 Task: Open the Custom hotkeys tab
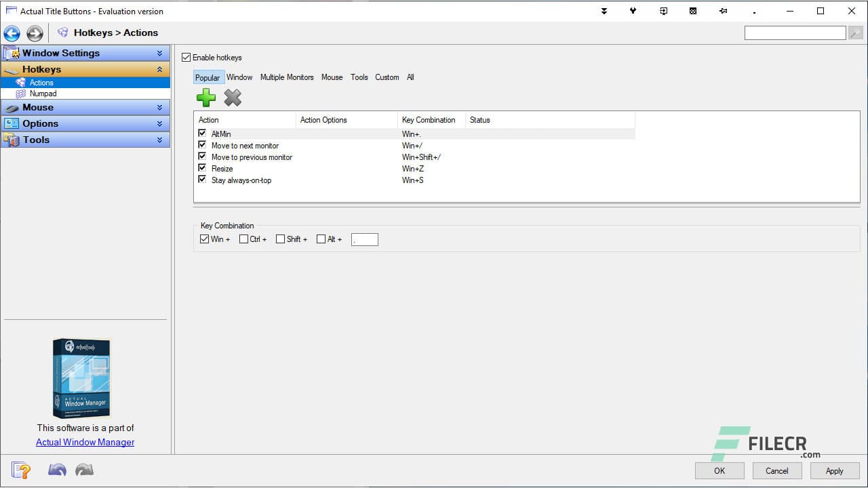click(x=387, y=77)
